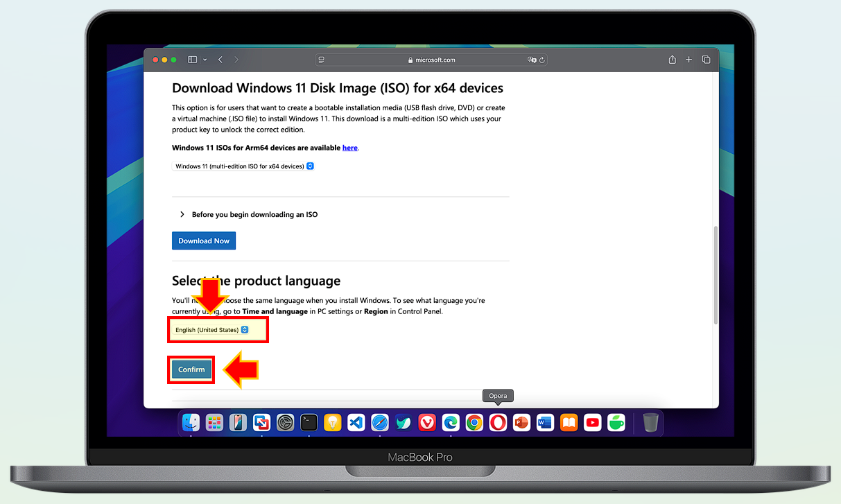Open Microsoft Word from the Dock

[545, 422]
